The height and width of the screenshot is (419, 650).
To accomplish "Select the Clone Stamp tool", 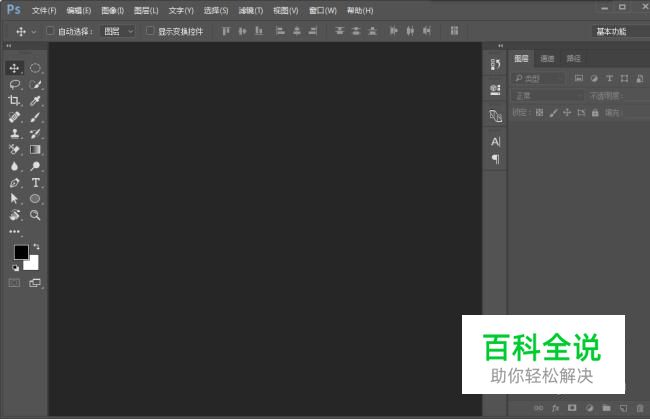I will 14,133.
